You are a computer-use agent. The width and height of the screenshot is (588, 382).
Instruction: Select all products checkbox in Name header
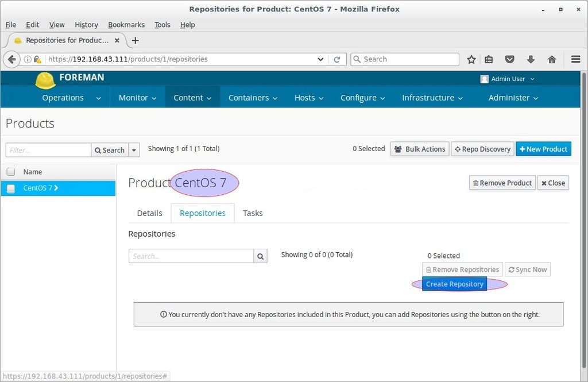pos(11,172)
